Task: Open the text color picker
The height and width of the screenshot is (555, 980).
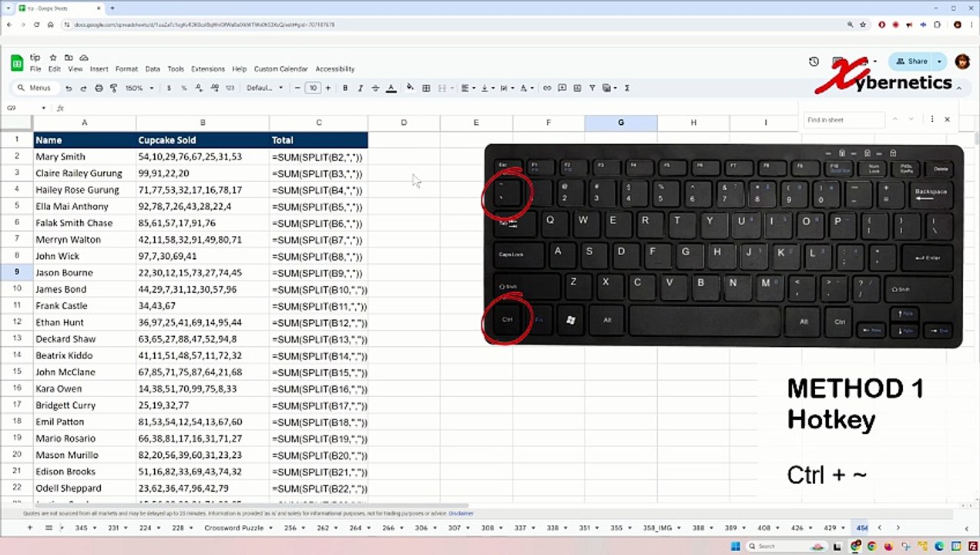Action: (x=391, y=89)
